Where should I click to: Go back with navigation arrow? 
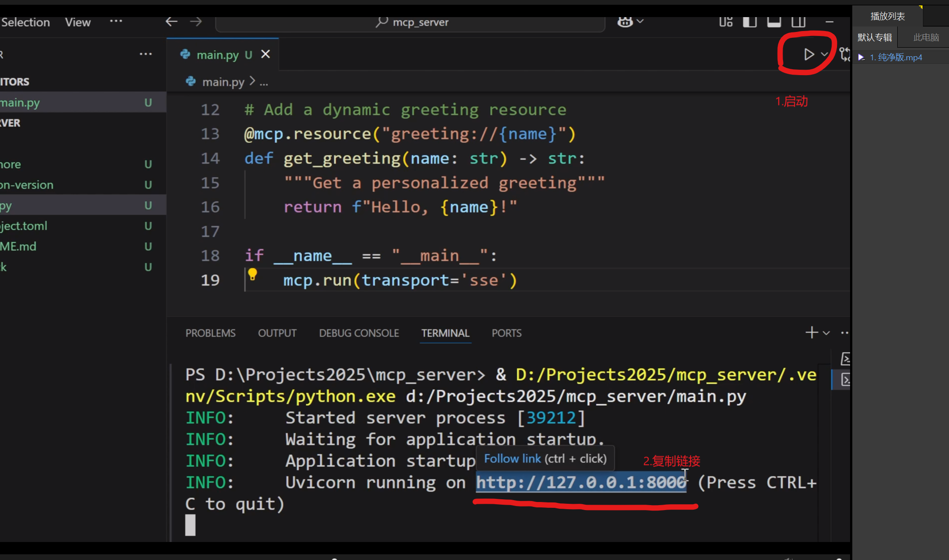[x=171, y=22]
